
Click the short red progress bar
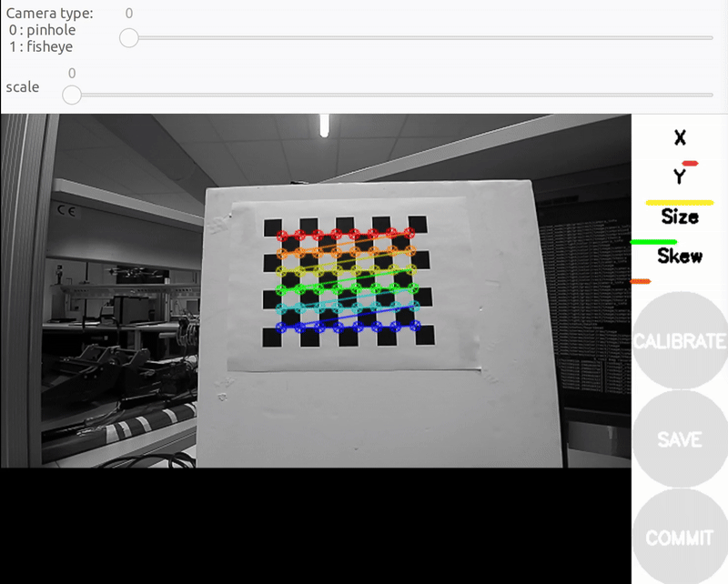[x=690, y=164]
